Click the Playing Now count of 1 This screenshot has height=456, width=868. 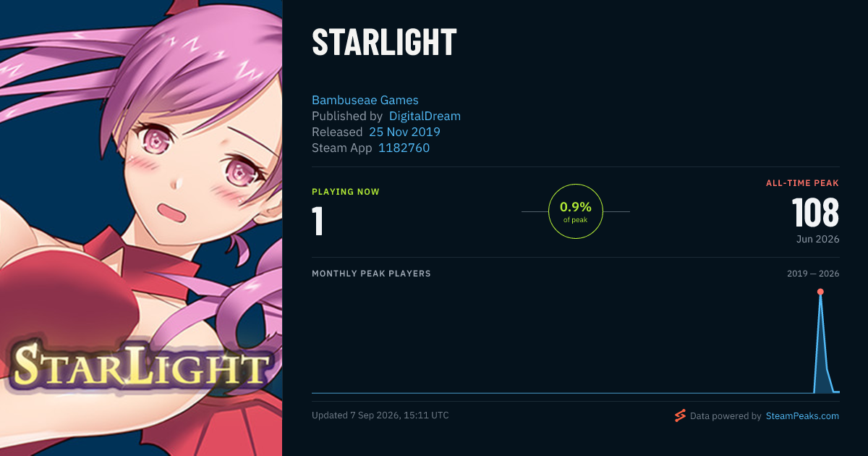click(x=318, y=221)
